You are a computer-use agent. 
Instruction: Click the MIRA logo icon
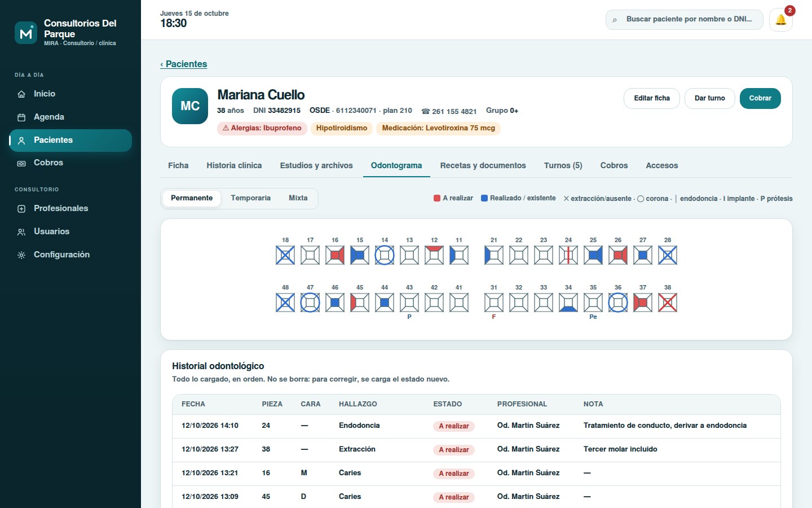(26, 33)
